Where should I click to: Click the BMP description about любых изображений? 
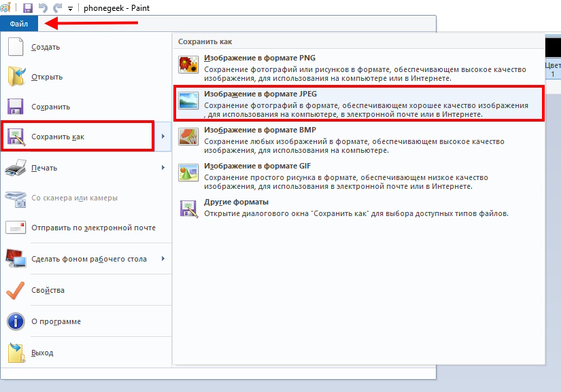click(354, 146)
